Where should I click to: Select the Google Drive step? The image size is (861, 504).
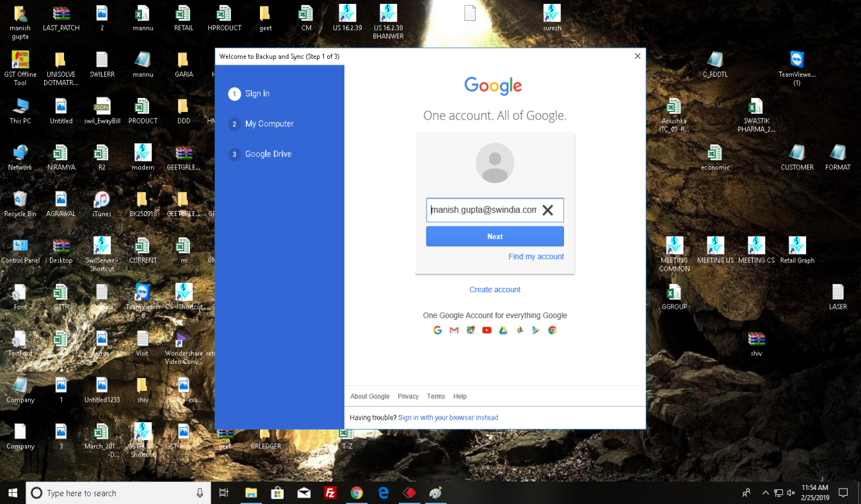(x=260, y=154)
